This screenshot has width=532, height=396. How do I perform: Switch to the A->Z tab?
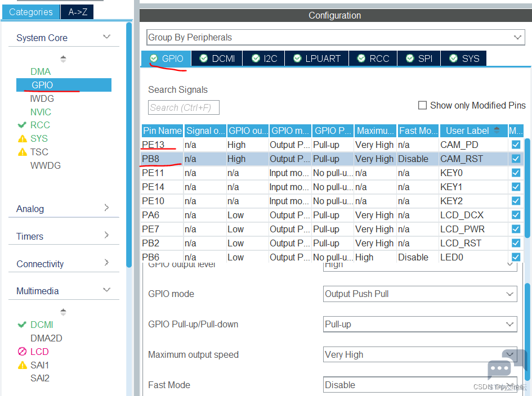pos(78,12)
